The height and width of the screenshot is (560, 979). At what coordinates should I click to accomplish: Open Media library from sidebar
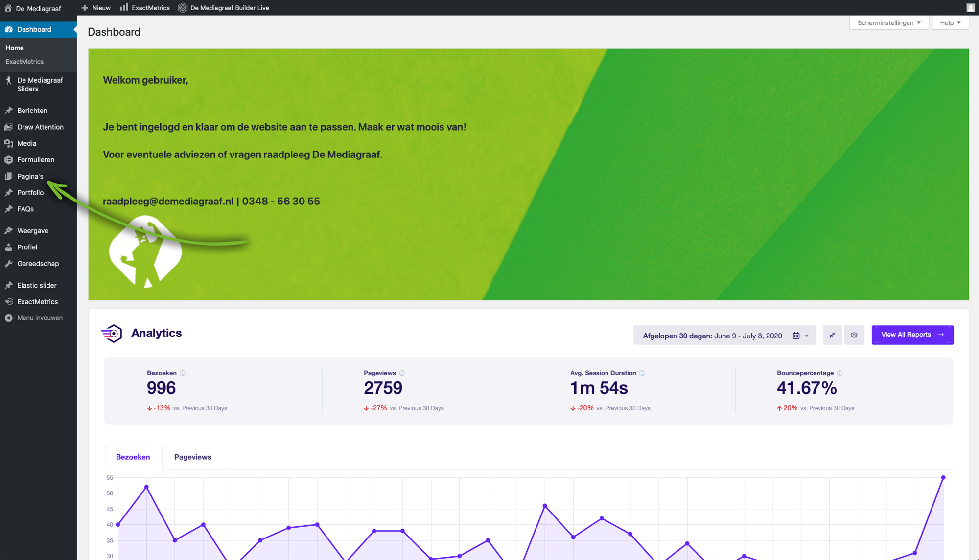(26, 143)
